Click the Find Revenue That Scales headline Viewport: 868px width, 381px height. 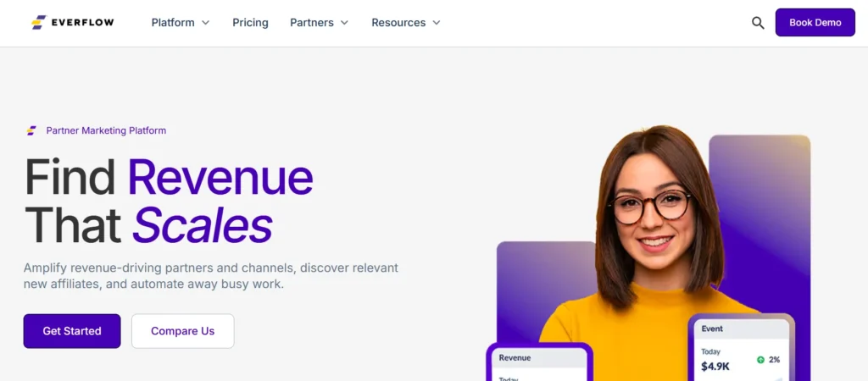pyautogui.click(x=169, y=201)
